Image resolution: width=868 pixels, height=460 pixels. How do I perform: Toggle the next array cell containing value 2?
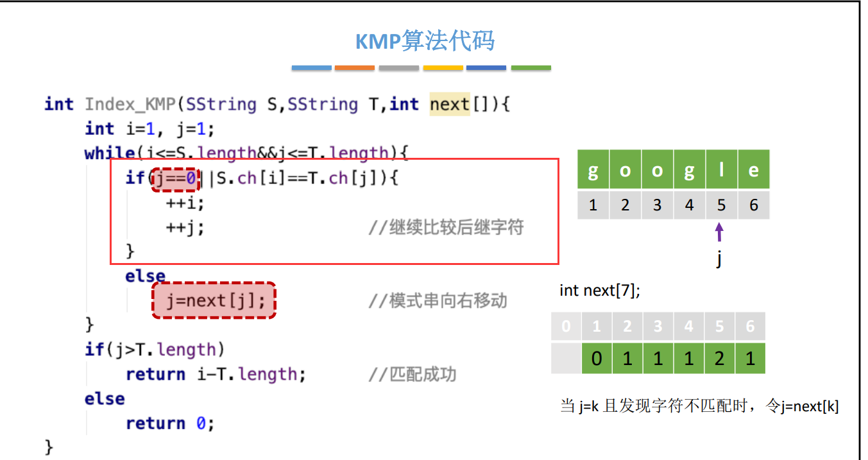point(720,358)
